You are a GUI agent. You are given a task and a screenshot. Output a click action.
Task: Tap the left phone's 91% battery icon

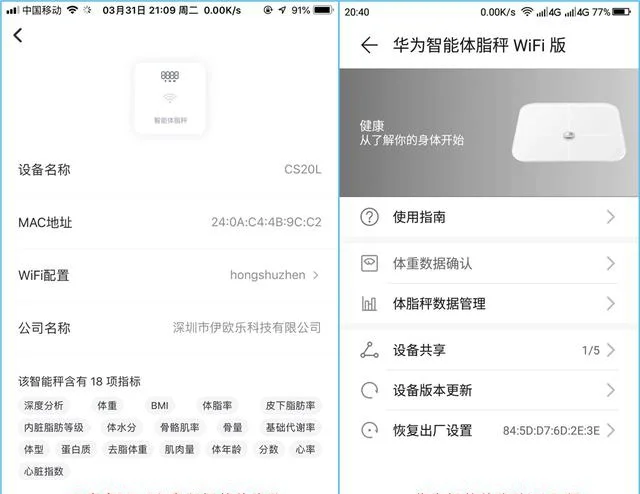tap(324, 10)
